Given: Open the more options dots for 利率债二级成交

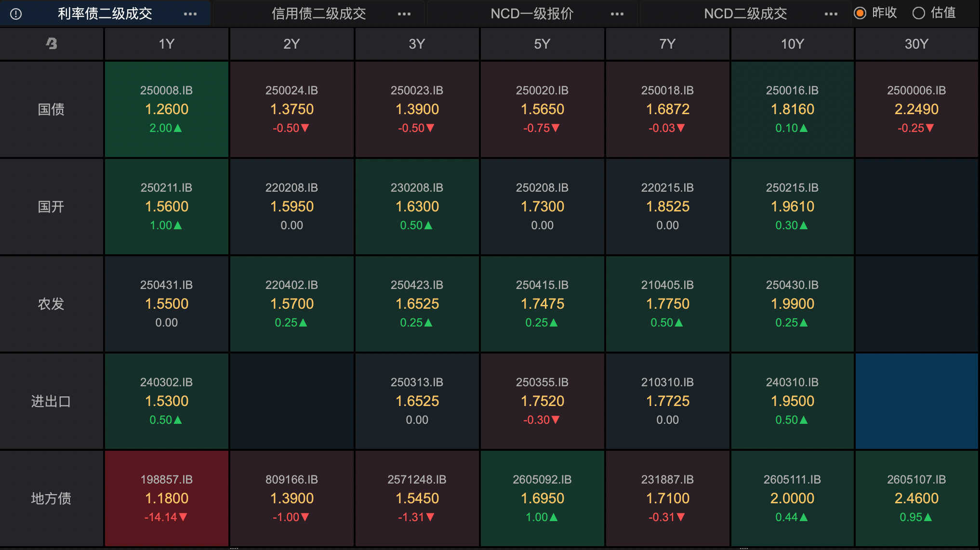Looking at the screenshot, I should pyautogui.click(x=190, y=14).
